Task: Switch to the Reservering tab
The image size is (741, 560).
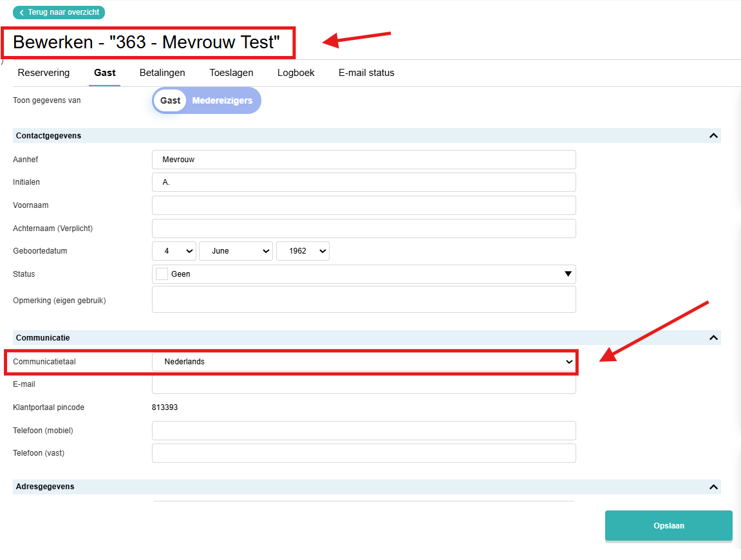Action: (x=44, y=73)
